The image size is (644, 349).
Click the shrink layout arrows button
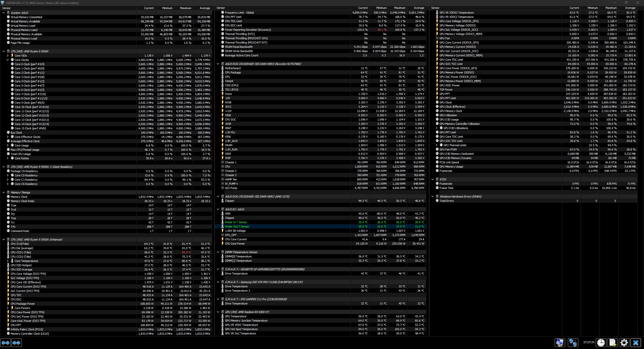17,342
